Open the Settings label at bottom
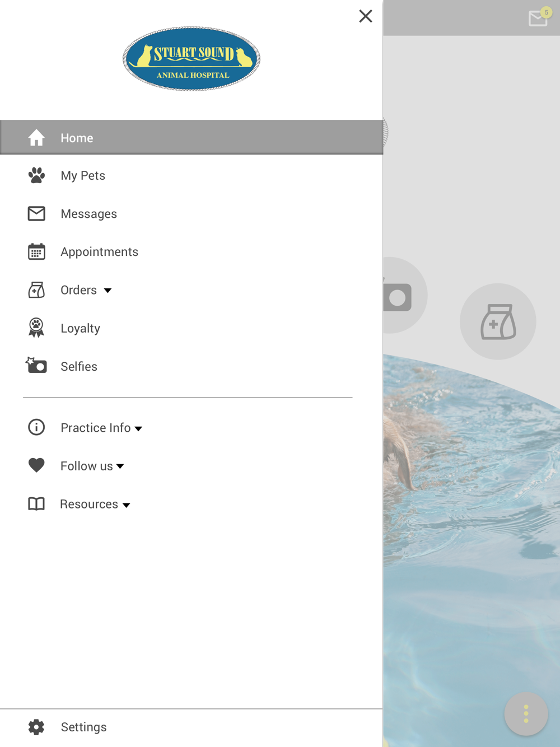Image resolution: width=560 pixels, height=747 pixels. pyautogui.click(x=83, y=727)
